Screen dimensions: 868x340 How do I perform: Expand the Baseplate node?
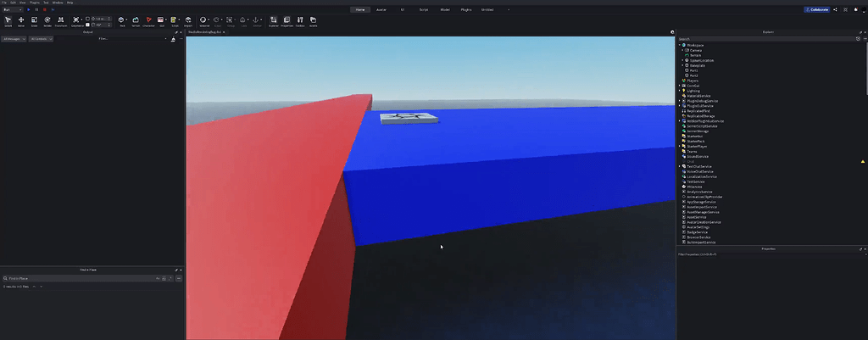[x=682, y=65]
